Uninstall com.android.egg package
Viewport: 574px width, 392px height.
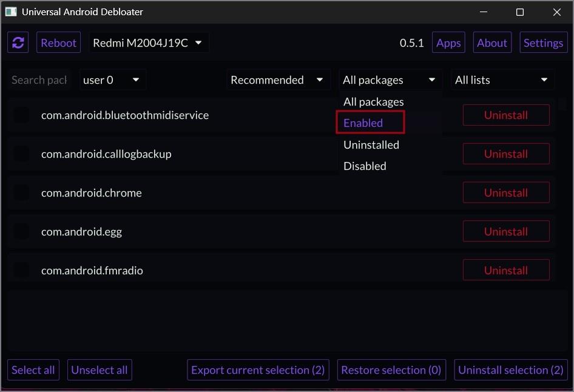[506, 231]
